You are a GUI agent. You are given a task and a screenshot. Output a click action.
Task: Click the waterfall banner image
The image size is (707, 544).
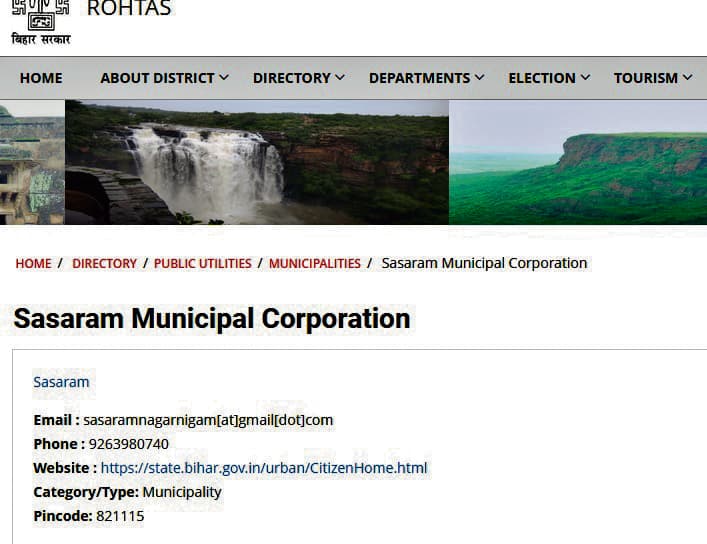[x=256, y=162]
